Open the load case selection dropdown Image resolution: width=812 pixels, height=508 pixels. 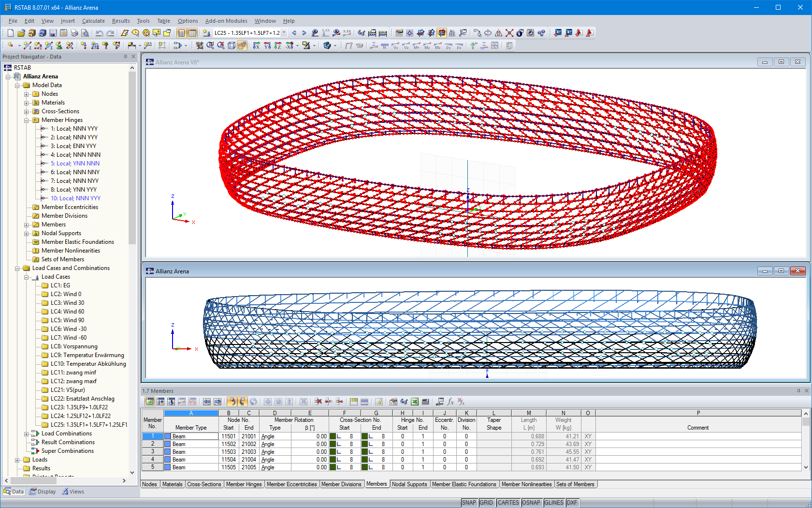click(284, 32)
